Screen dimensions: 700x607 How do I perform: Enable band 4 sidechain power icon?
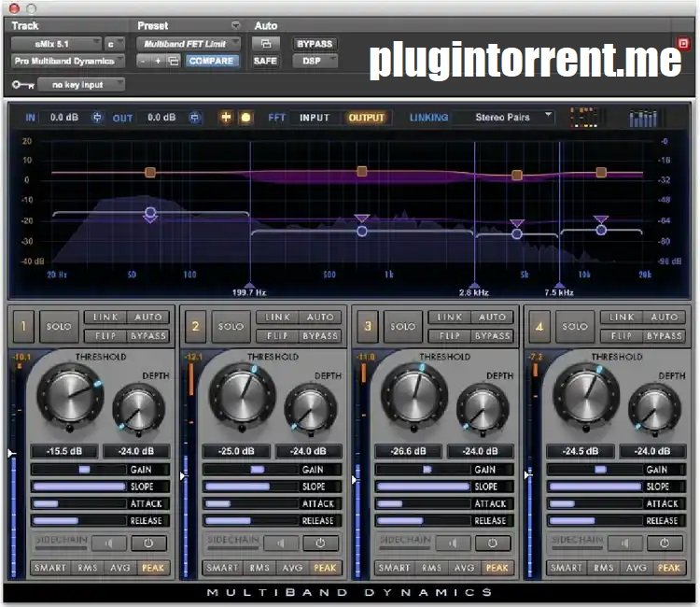(x=665, y=543)
